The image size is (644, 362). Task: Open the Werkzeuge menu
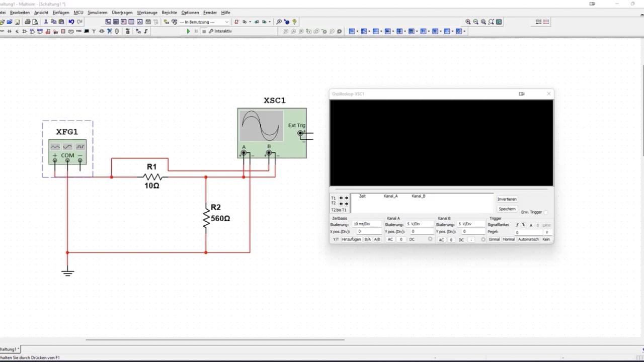146,12
